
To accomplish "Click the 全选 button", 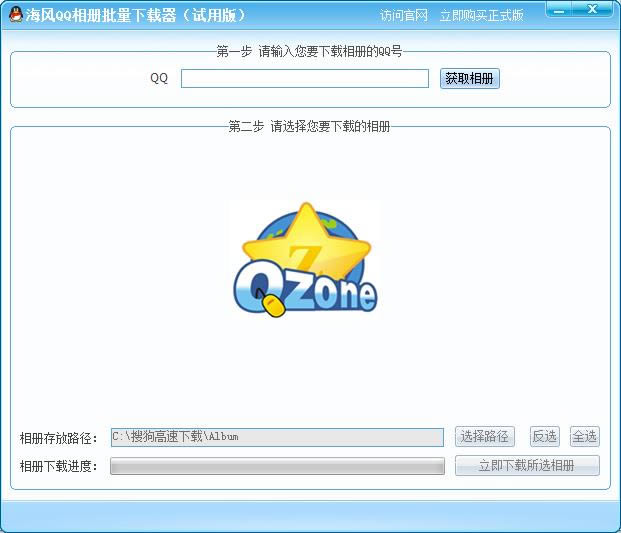I will (x=585, y=436).
